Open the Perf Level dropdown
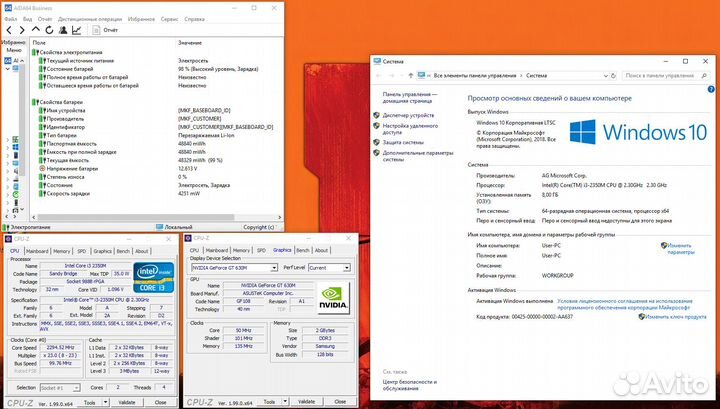720x409 pixels. click(x=347, y=268)
